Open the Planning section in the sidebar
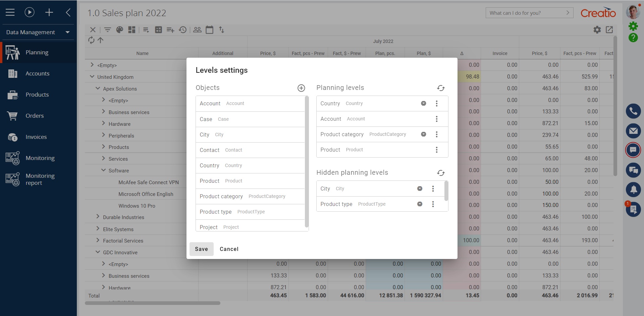Viewport: 644px width, 316px height. point(37,52)
